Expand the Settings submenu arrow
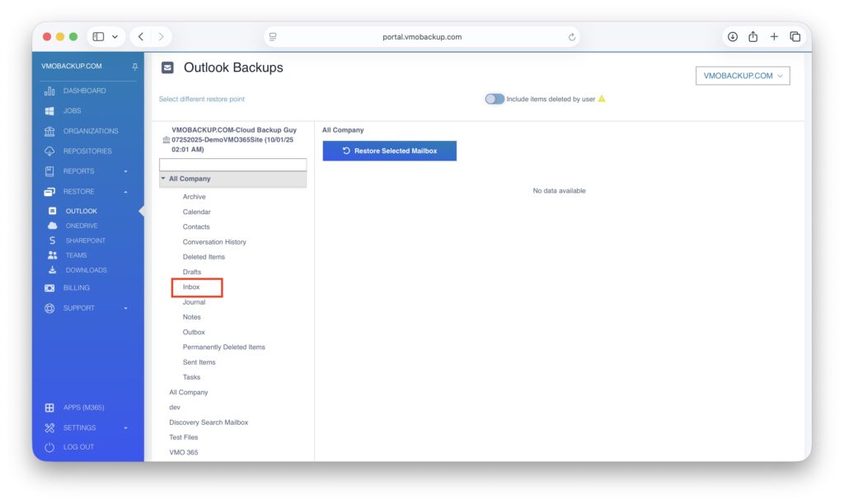This screenshot has height=504, width=844. coord(126,428)
